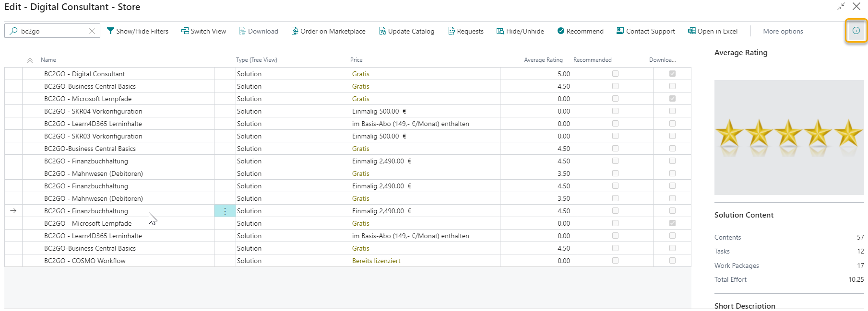
Task: Click the Show/Hide Filters funnel icon
Action: click(x=110, y=31)
